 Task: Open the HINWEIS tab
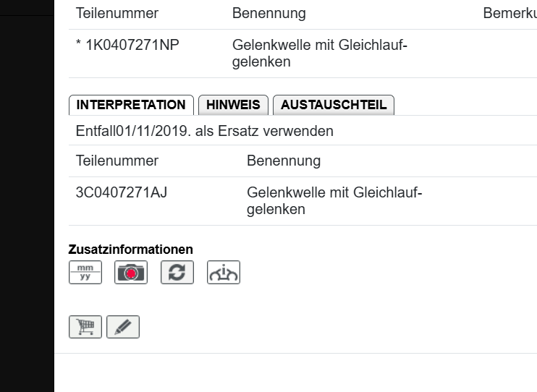pos(233,105)
